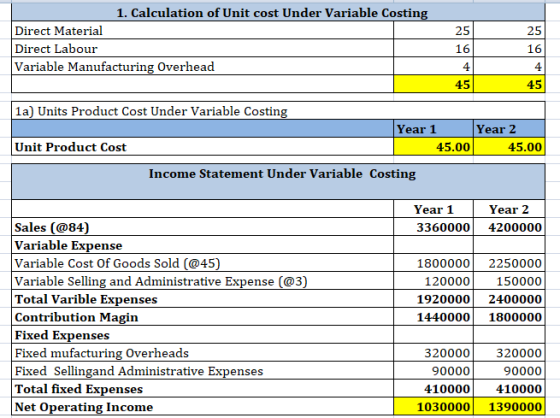The image size is (560, 418).
Task: Select the 'Net Operating Income' label
Action: pos(202,407)
